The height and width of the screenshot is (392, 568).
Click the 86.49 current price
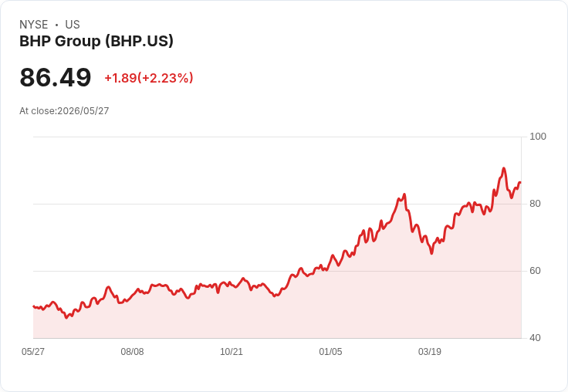[x=56, y=77]
